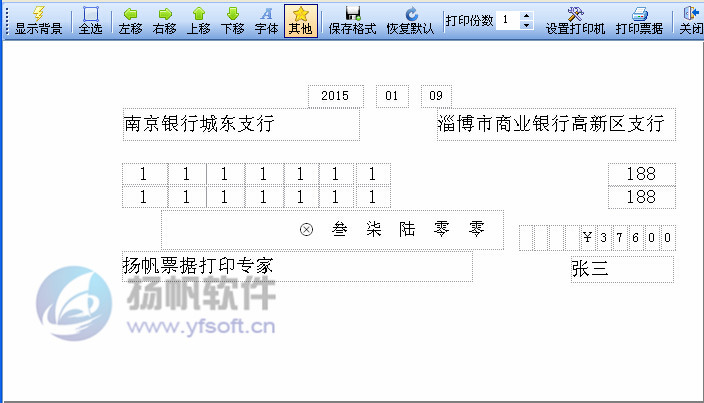This screenshot has height=403, width=704.
Task: Increase print copies with up stepper arrow
Action: coord(527,15)
